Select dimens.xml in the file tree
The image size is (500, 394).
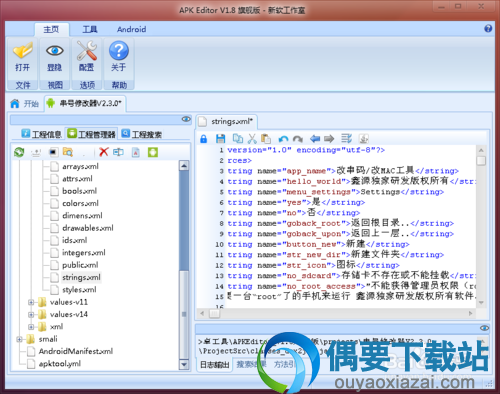[x=82, y=216]
